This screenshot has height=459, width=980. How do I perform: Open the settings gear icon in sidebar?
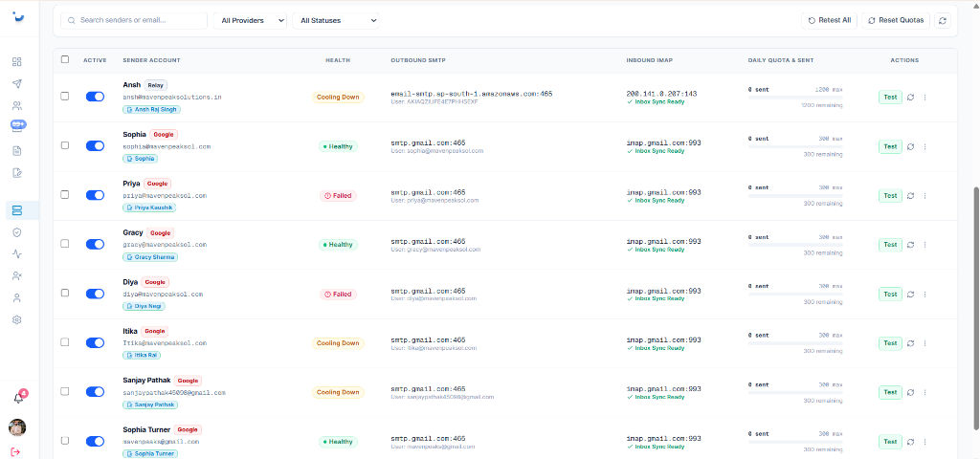17,319
